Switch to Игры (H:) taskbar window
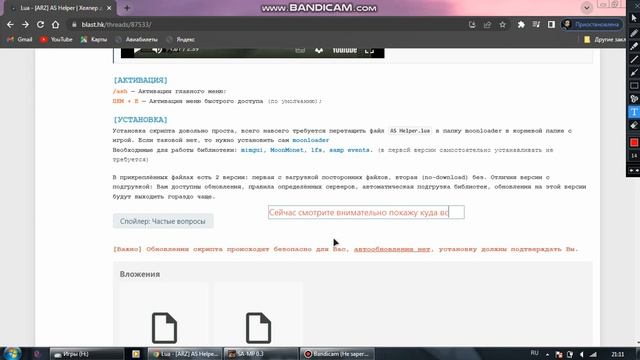Image resolution: width=640 pixels, height=360 pixels. pyautogui.click(x=86, y=354)
